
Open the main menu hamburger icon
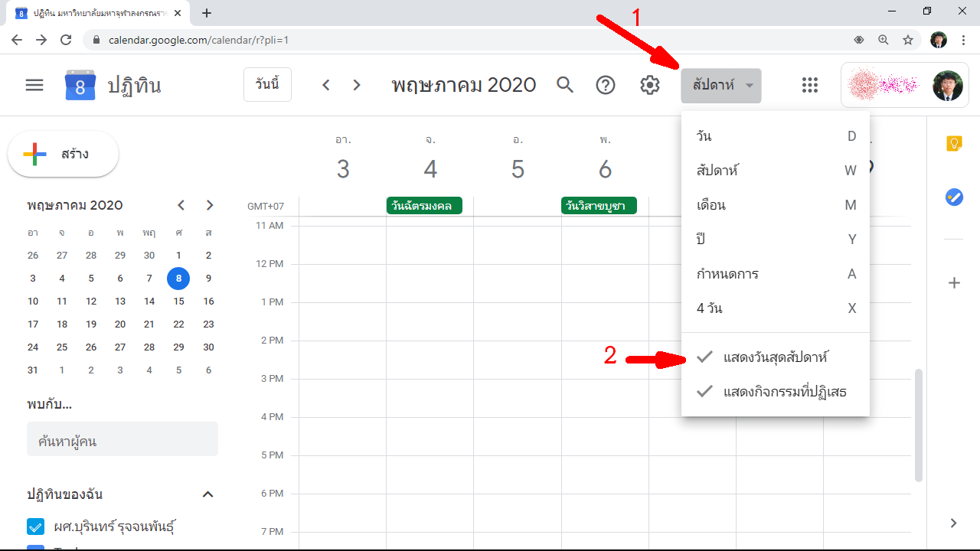(x=34, y=85)
